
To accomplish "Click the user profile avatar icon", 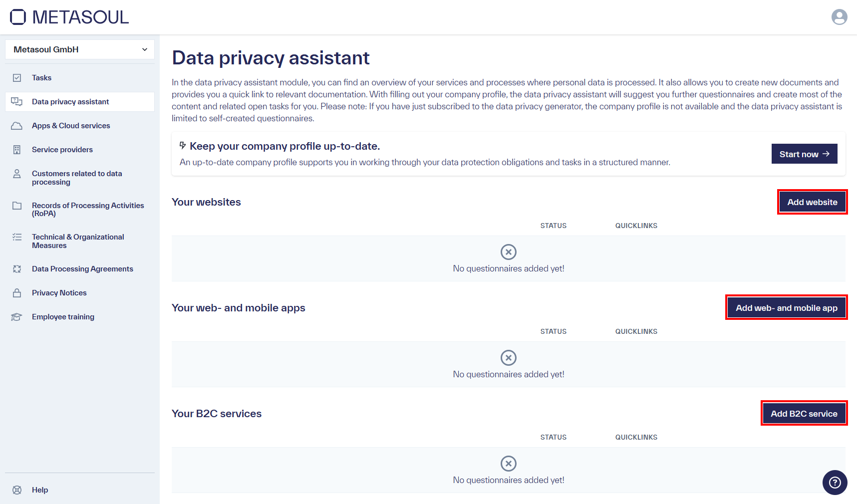I will pos(840,16).
